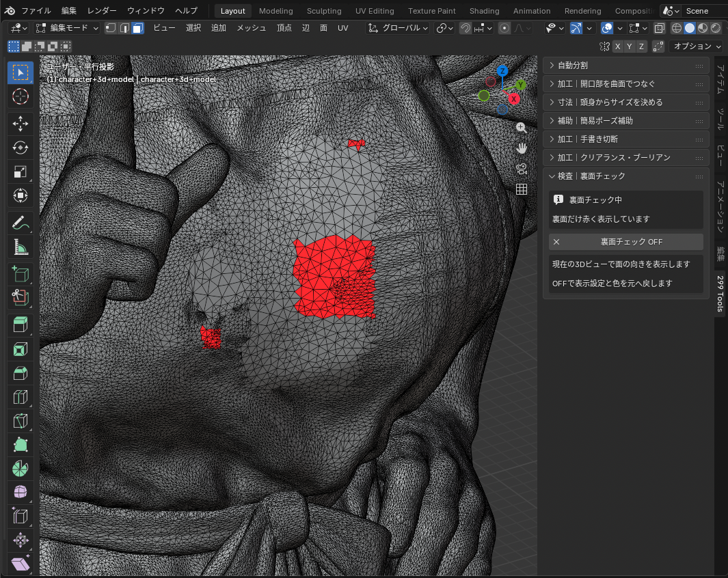Select the Scale tool
Screen dimensions: 728x578
pos(20,171)
